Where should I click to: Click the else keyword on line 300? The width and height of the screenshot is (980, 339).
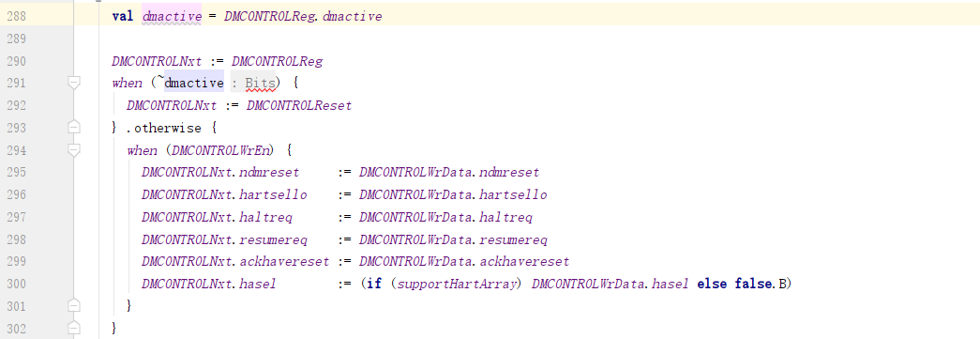pyautogui.click(x=713, y=284)
